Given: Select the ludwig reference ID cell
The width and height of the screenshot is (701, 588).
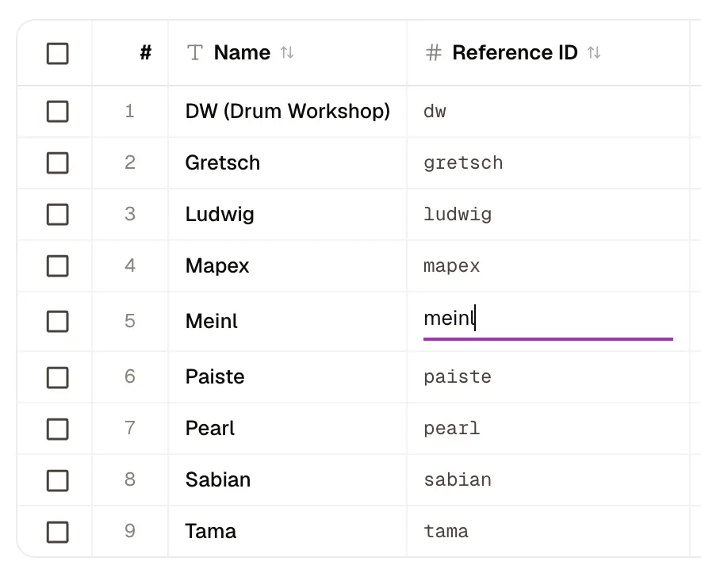Looking at the screenshot, I should [548, 215].
